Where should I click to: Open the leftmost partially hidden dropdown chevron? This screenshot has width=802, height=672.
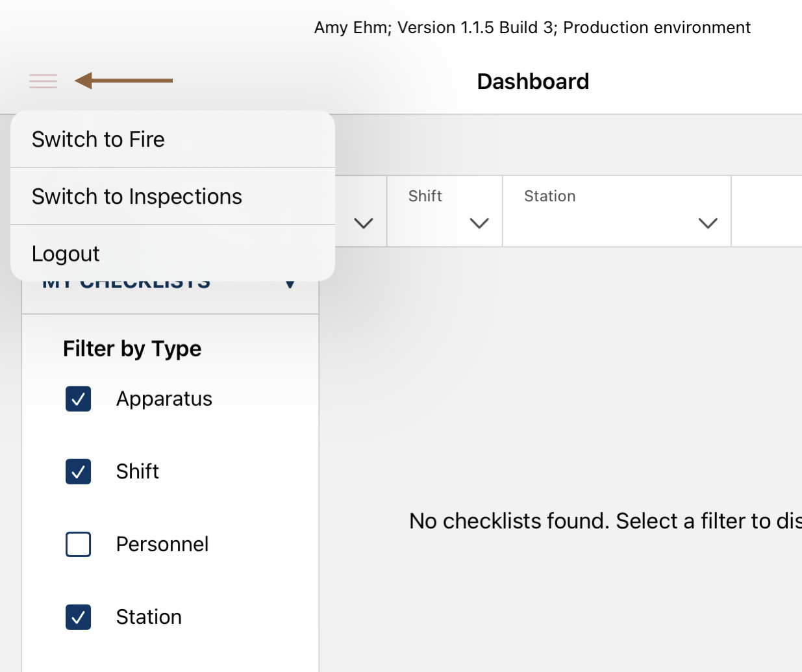click(x=364, y=223)
